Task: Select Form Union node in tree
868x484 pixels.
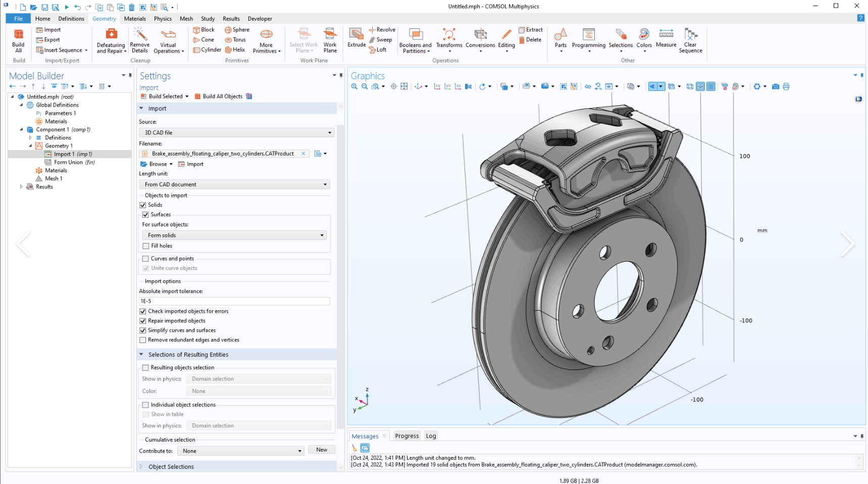Action: [x=70, y=162]
